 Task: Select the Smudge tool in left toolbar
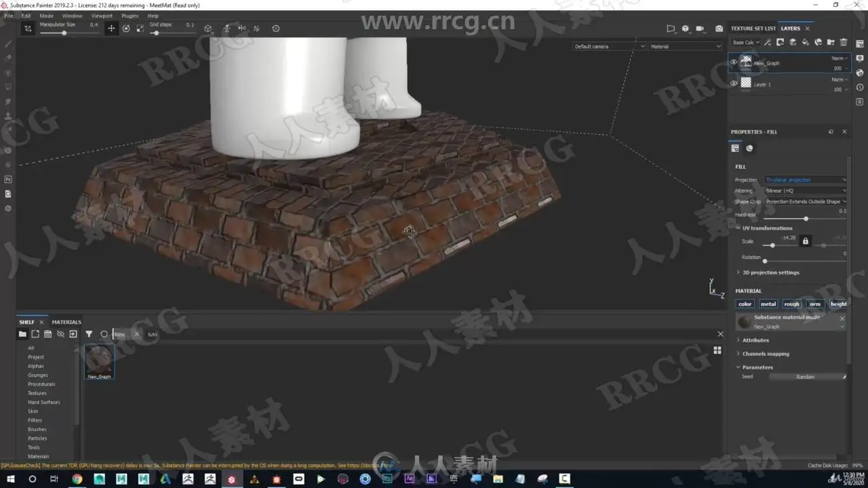click(8, 102)
